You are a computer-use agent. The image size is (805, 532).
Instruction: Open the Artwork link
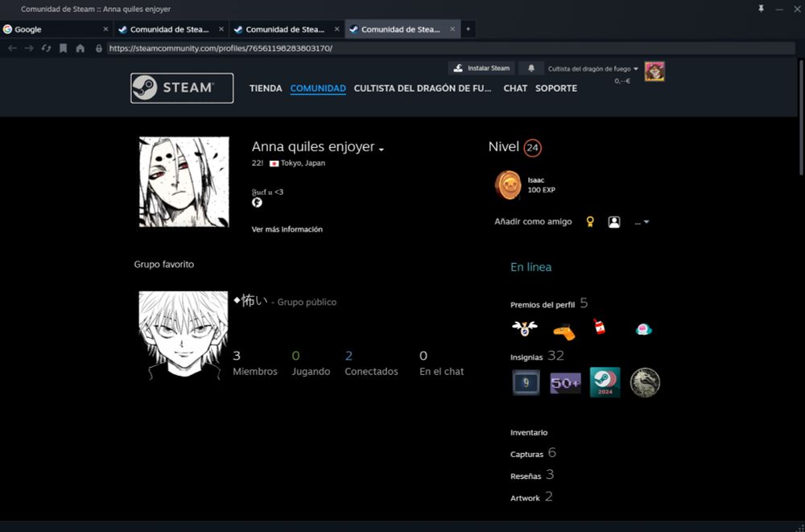click(x=525, y=498)
